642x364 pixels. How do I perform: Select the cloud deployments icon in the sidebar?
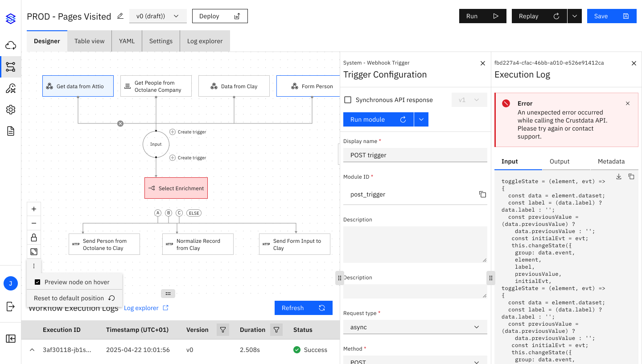coord(11,45)
